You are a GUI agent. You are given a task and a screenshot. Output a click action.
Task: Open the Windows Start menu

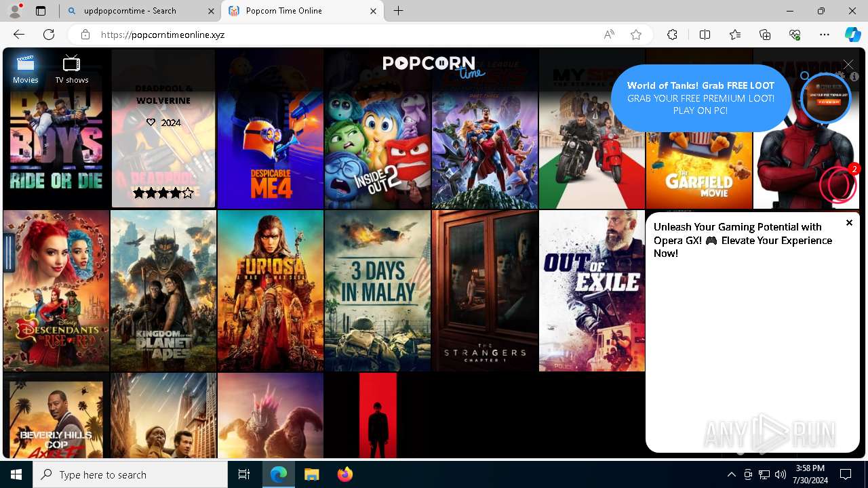click(16, 474)
